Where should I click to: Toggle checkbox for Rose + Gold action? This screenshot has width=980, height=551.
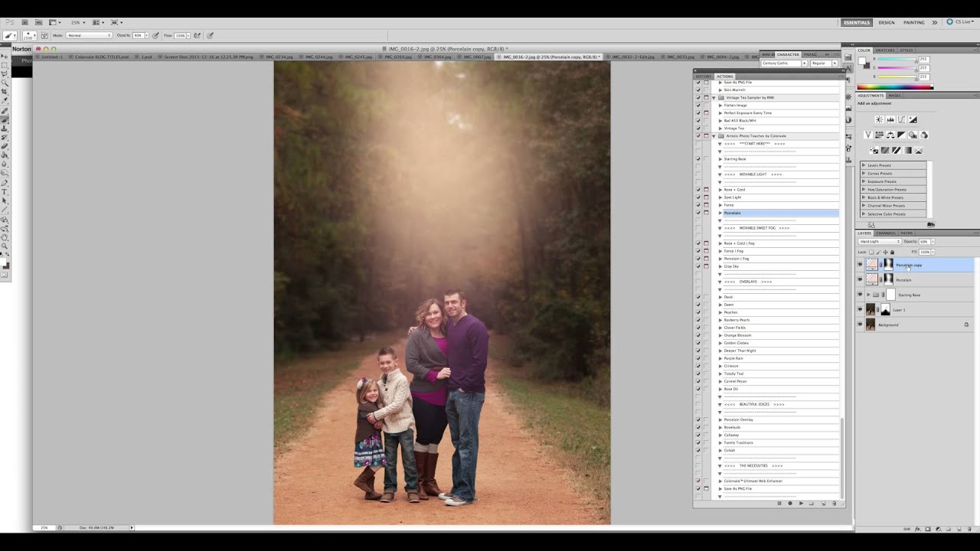point(698,190)
